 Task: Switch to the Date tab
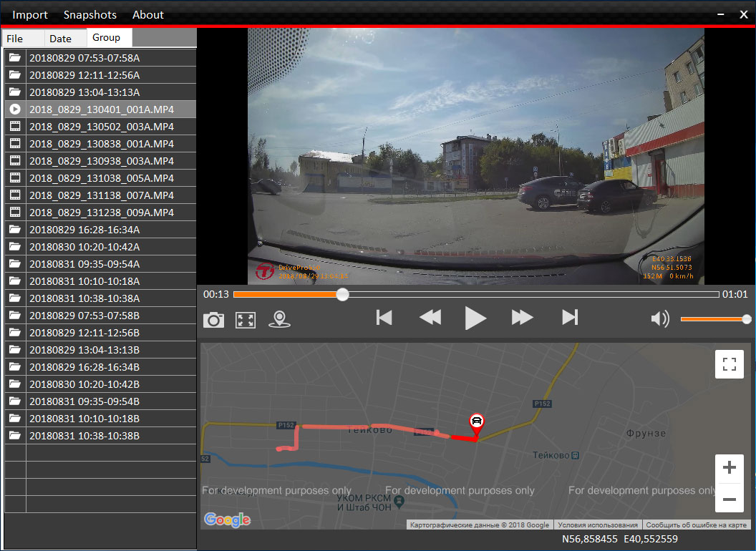[x=60, y=39]
